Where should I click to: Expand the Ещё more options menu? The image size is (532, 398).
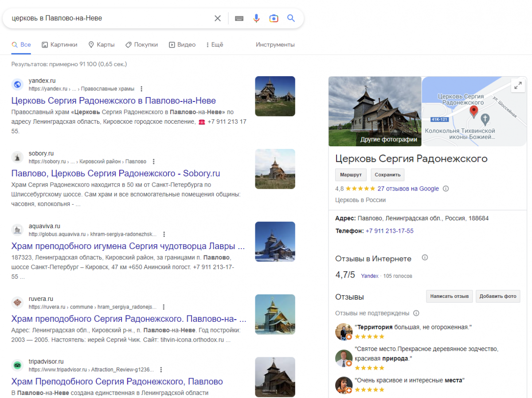tap(215, 45)
